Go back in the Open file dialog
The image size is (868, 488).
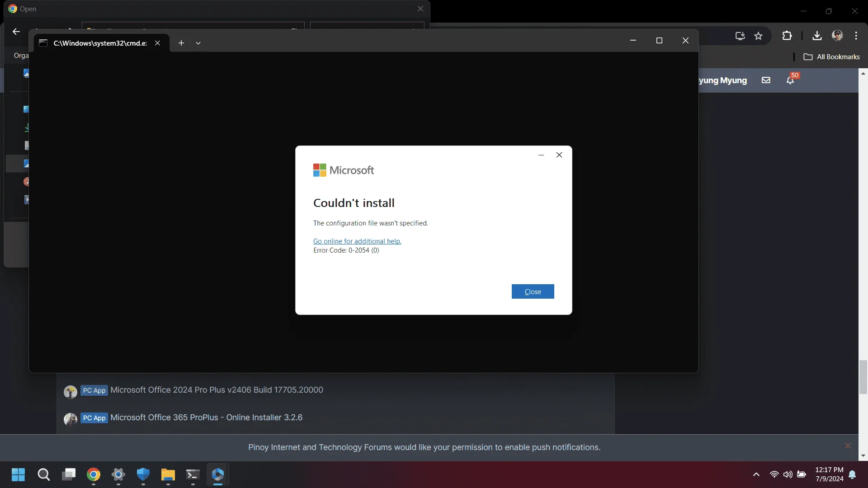[16, 32]
